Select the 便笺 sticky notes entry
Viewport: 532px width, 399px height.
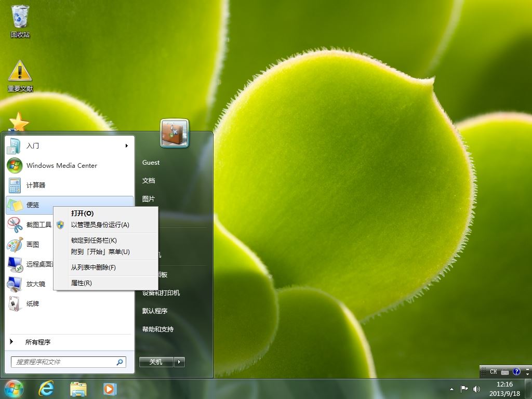click(x=70, y=205)
